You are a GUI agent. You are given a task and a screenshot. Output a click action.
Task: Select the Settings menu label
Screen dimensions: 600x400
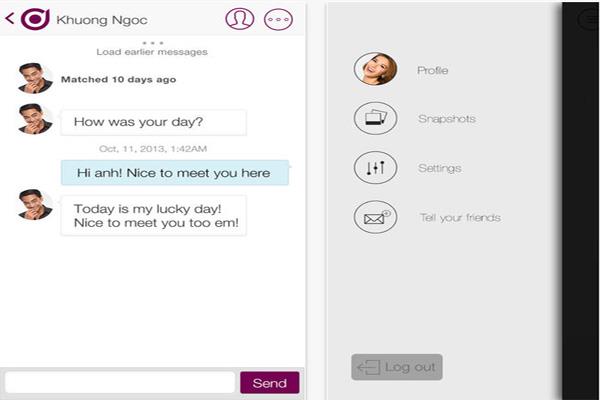tap(439, 168)
